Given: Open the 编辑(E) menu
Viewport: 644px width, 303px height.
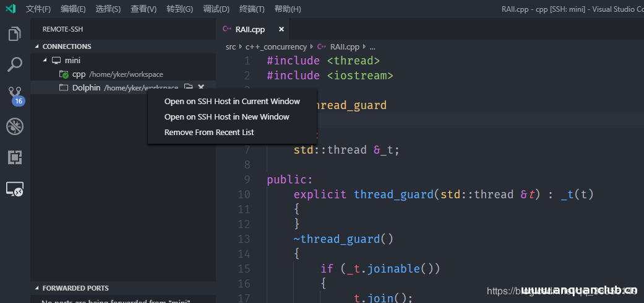Looking at the screenshot, I should point(73,9).
